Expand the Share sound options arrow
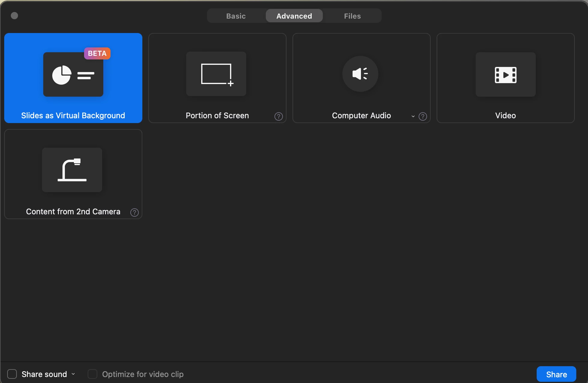The height and width of the screenshot is (383, 588). tap(73, 374)
